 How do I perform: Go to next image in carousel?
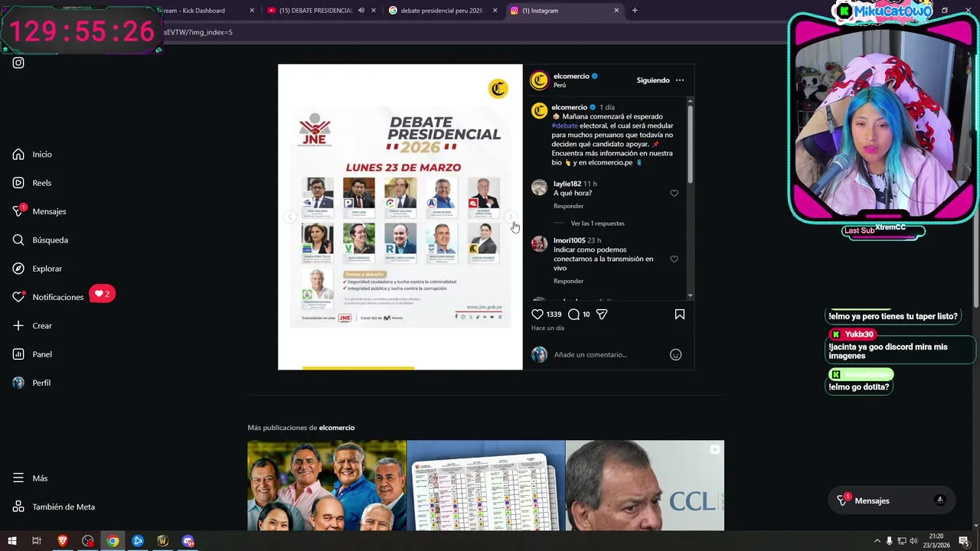(511, 217)
